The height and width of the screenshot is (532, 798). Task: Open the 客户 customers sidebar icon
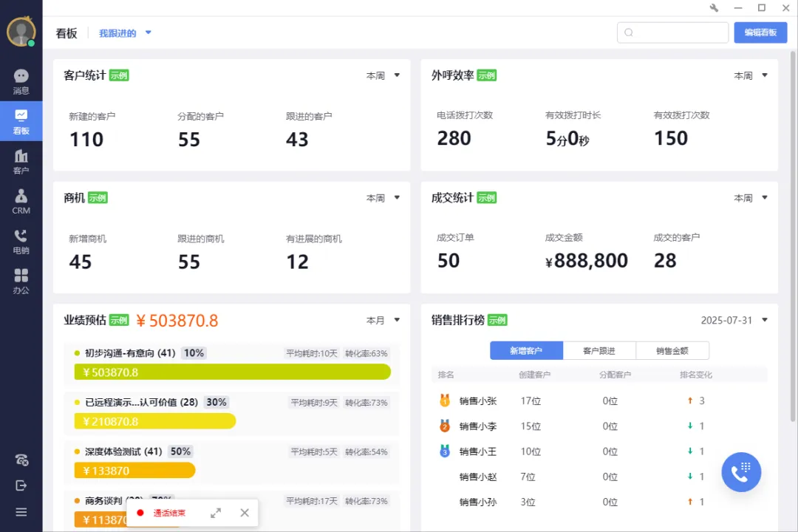pos(21,161)
